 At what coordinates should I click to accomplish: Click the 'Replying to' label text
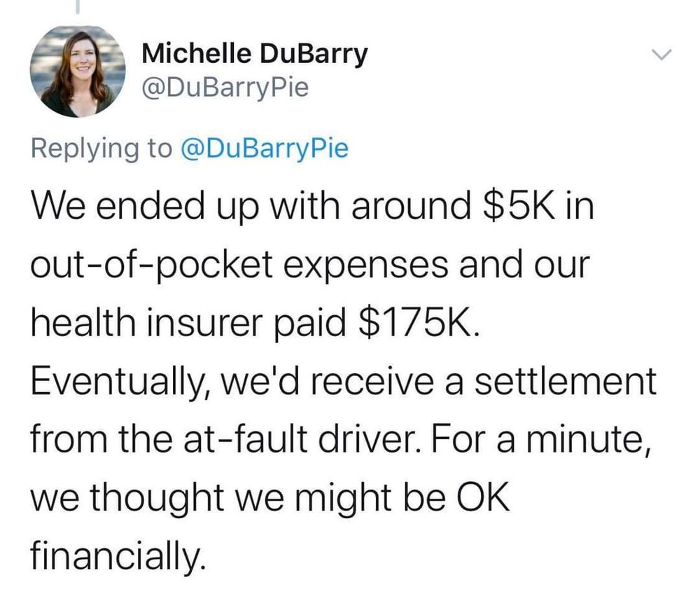[x=101, y=148]
